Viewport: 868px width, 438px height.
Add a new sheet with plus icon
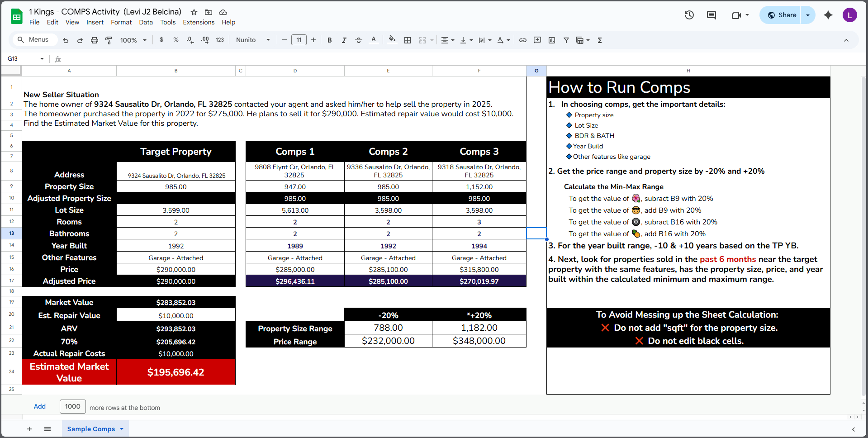29,429
